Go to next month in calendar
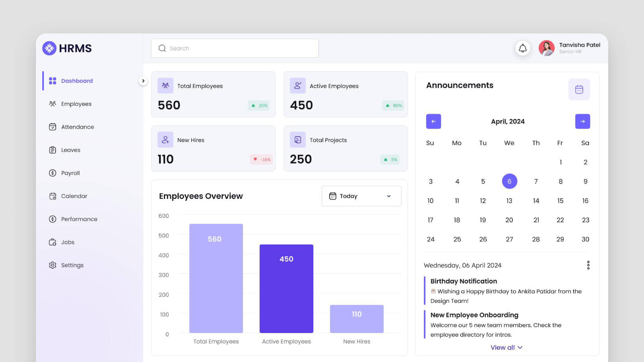The width and height of the screenshot is (644, 362). click(583, 121)
